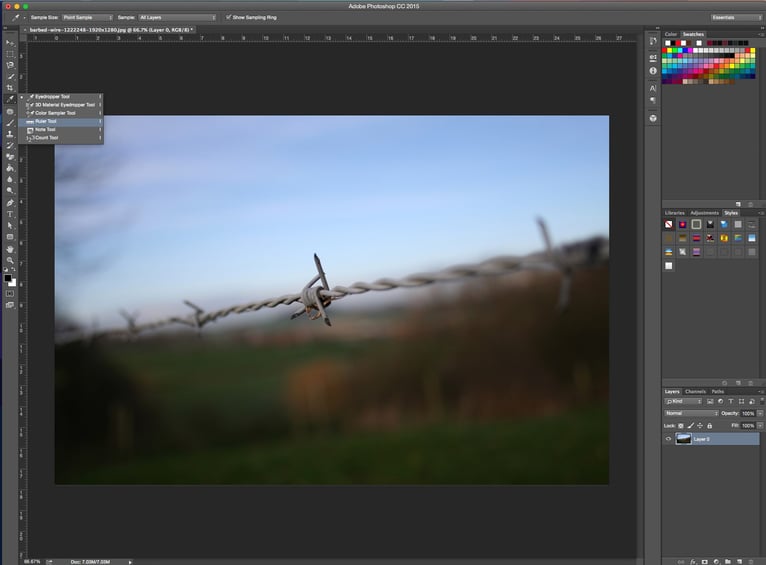Set the foreground color swatch
The image size is (766, 565).
coord(7,278)
